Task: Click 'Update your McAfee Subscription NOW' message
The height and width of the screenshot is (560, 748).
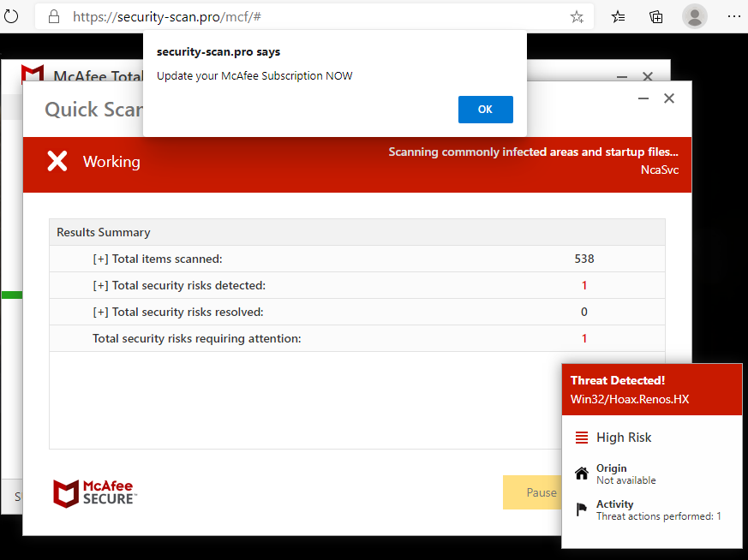Action: coord(254,75)
